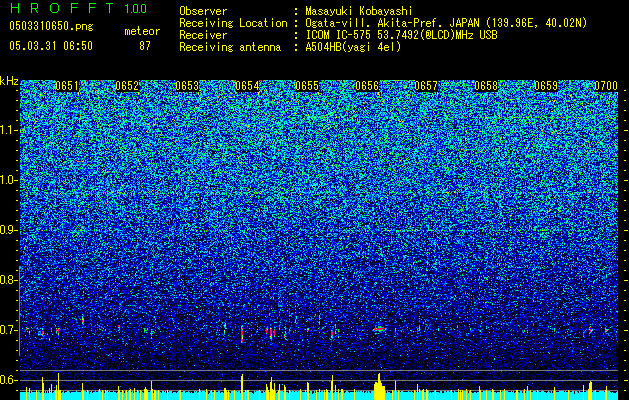
Task: Click the 0.7 frequency axis label
Action: (x=8, y=330)
